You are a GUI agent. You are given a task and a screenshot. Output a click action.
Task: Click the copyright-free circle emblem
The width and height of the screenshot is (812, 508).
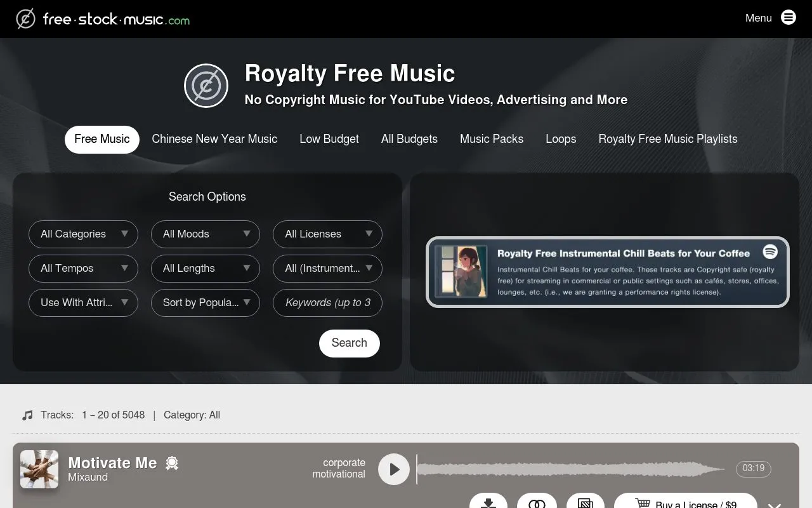tap(206, 86)
